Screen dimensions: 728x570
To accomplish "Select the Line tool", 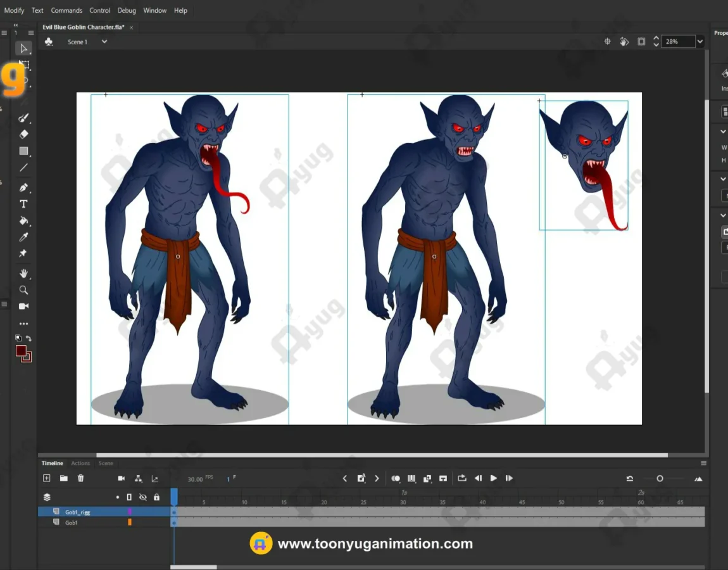I will click(x=23, y=168).
